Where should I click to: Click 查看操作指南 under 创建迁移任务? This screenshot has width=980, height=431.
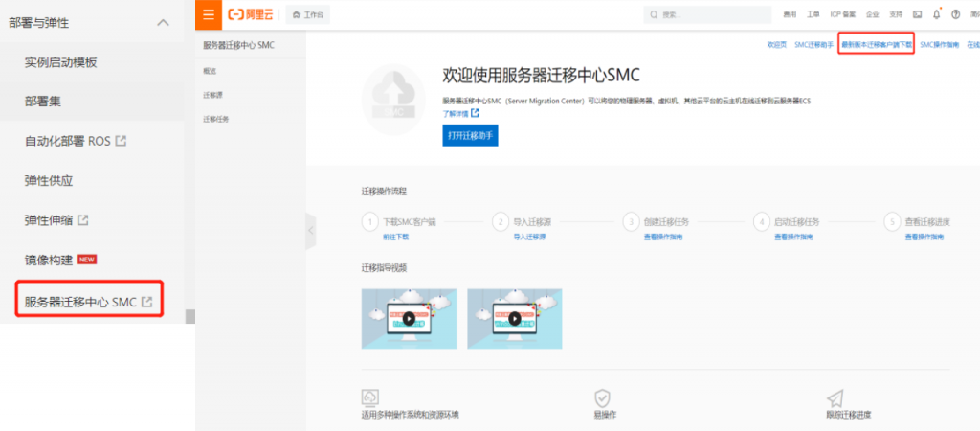coord(663,238)
